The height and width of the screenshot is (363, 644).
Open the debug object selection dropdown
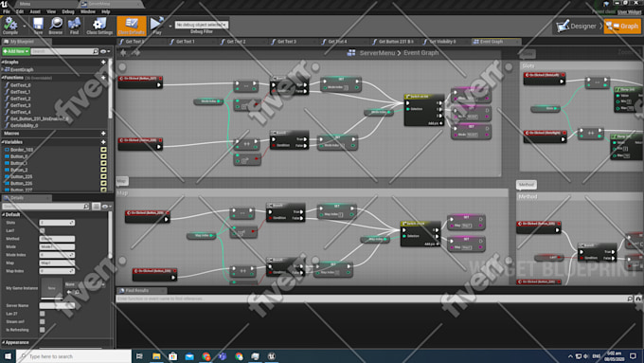pos(201,25)
